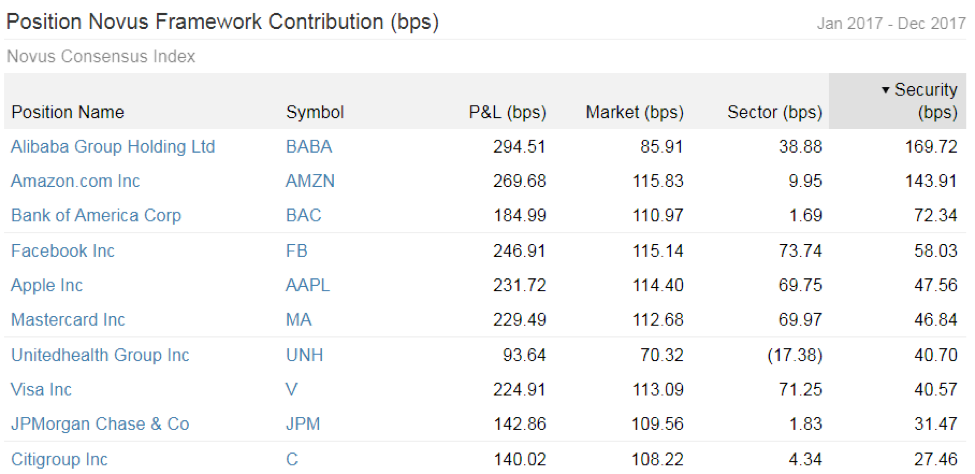The image size is (975, 474).
Task: Open the Alibaba Group Holding Ltd link
Action: pyautogui.click(x=113, y=147)
